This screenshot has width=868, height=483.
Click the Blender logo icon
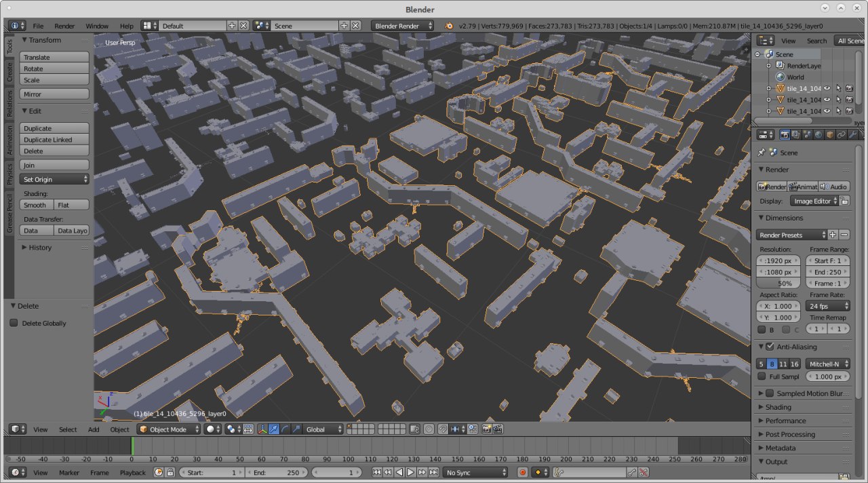click(449, 26)
